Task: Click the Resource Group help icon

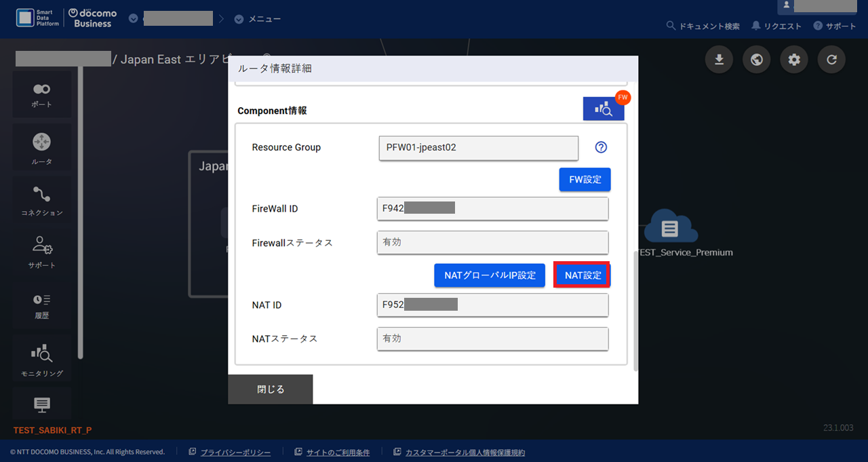Action: (600, 147)
